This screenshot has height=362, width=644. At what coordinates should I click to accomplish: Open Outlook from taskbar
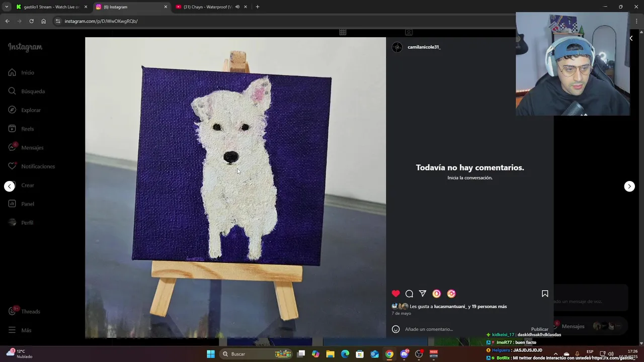pyautogui.click(x=374, y=354)
